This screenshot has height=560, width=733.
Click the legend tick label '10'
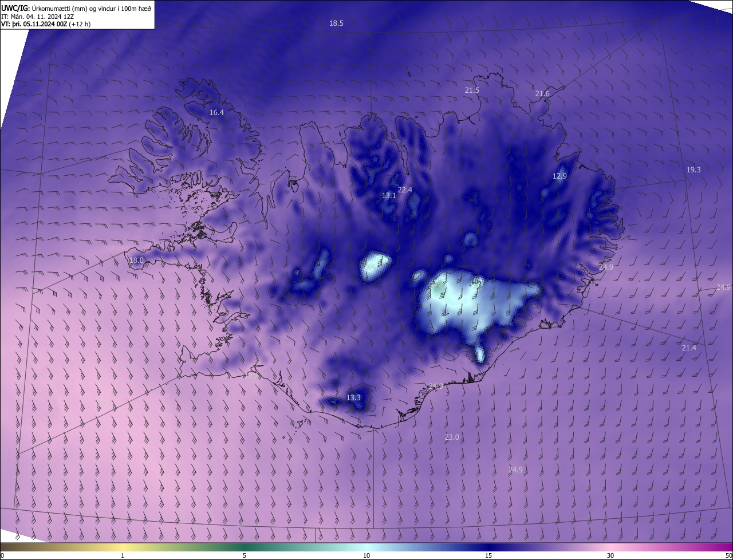tap(366, 556)
